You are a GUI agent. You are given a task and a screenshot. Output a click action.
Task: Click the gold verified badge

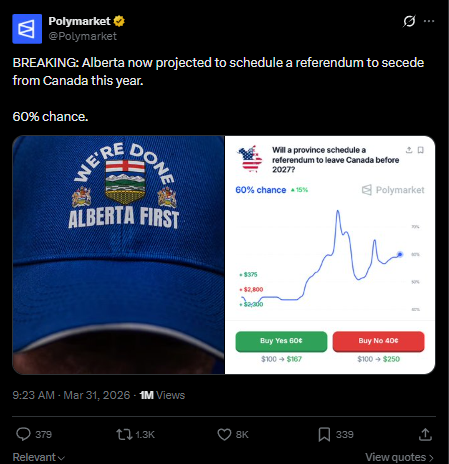coord(119,21)
